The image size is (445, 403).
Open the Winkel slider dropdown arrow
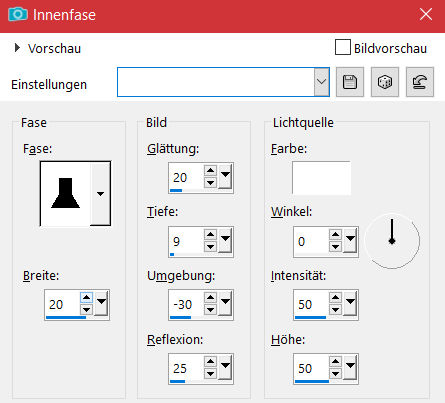point(350,239)
